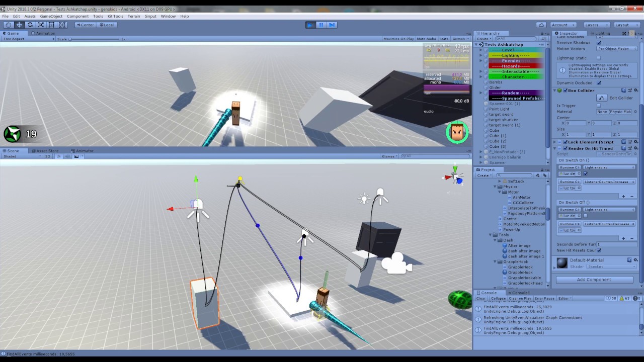644x362 pixels.
Task: Open Default-Material gear menu
Action: coord(635,260)
